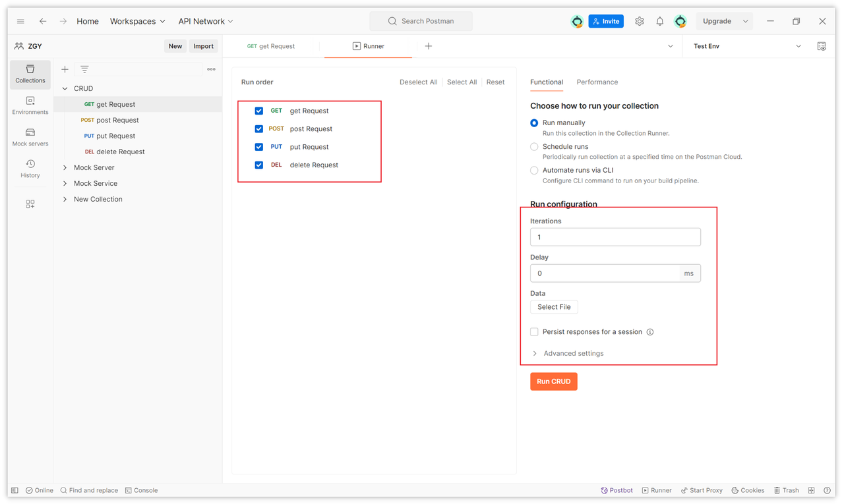The height and width of the screenshot is (504, 844).
Task: Uncheck the delete Request checkbox
Action: [x=259, y=165]
